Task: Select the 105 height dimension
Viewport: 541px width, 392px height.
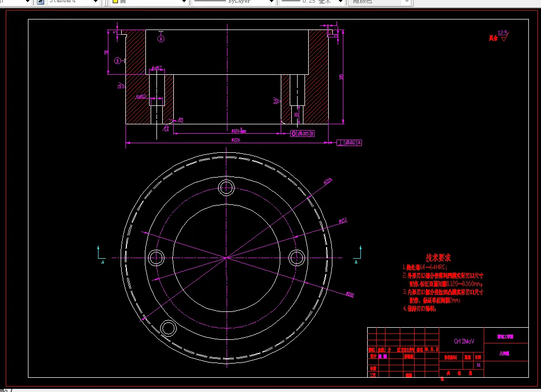Action: (x=341, y=76)
